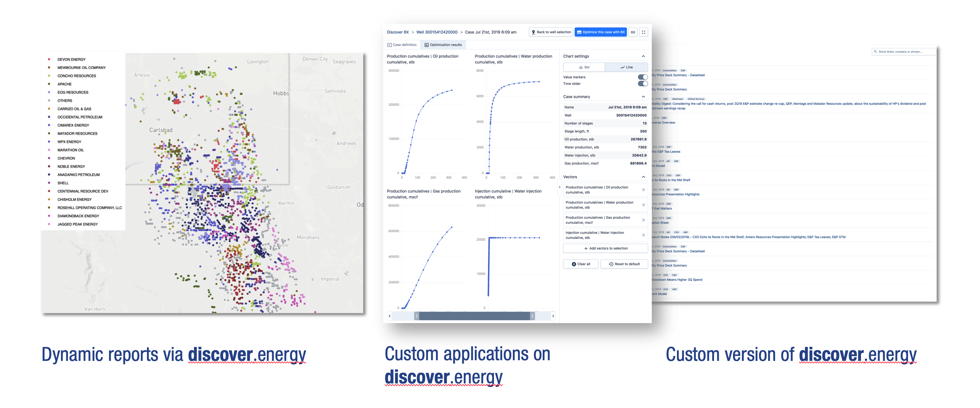This screenshot has width=980, height=408.
Task: Select DIAMONDBACK ENERGY legend entry
Action: [x=78, y=216]
